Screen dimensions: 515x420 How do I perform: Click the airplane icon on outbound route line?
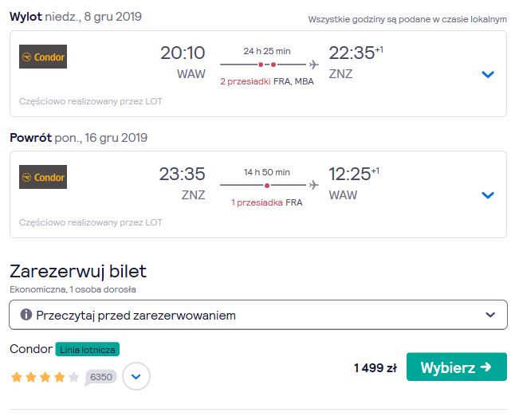coord(313,65)
